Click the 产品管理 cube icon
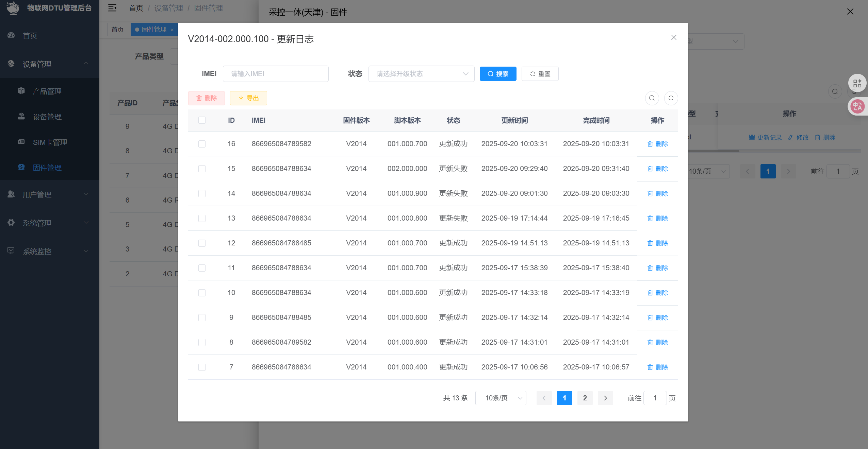The image size is (868, 449). coord(21,91)
